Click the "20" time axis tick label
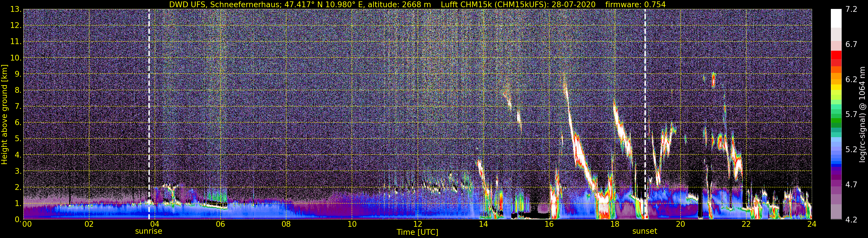This screenshot has width=868, height=238. tap(680, 224)
